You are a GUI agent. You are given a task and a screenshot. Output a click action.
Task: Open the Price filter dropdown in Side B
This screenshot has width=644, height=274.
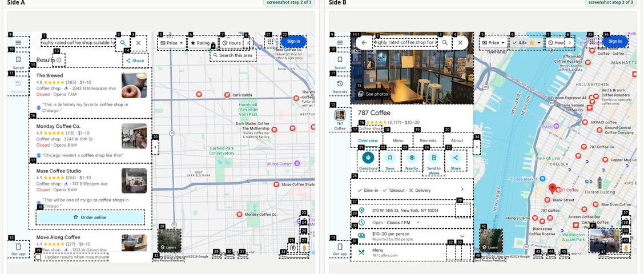coord(494,43)
